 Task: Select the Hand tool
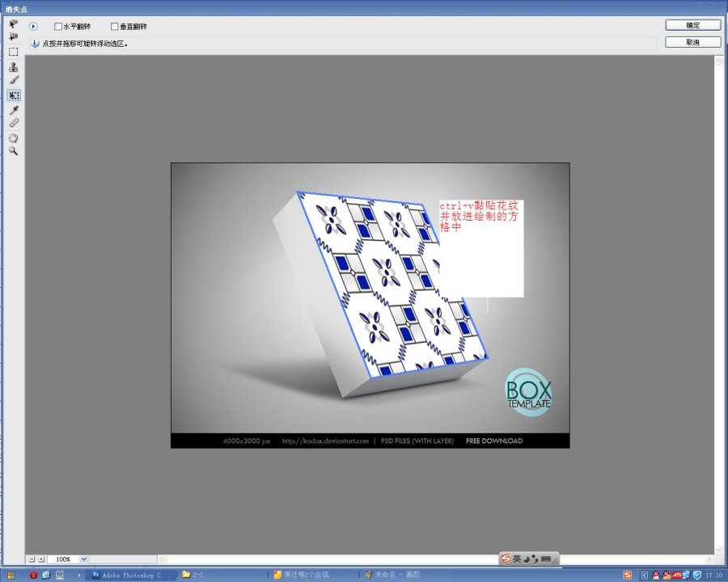(x=14, y=138)
